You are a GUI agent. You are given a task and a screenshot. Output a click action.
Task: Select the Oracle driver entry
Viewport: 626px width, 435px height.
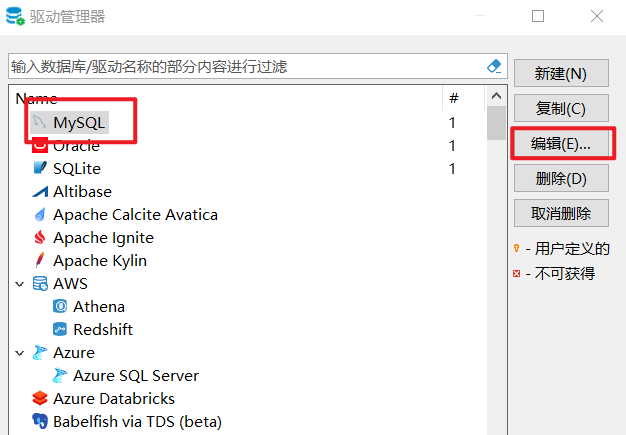[x=76, y=146]
